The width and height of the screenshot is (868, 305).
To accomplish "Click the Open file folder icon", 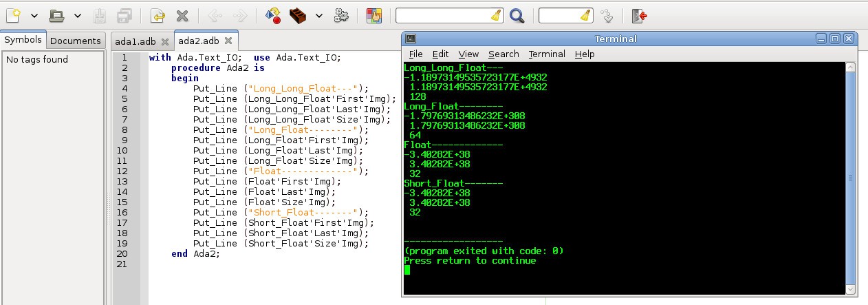I will tap(57, 14).
